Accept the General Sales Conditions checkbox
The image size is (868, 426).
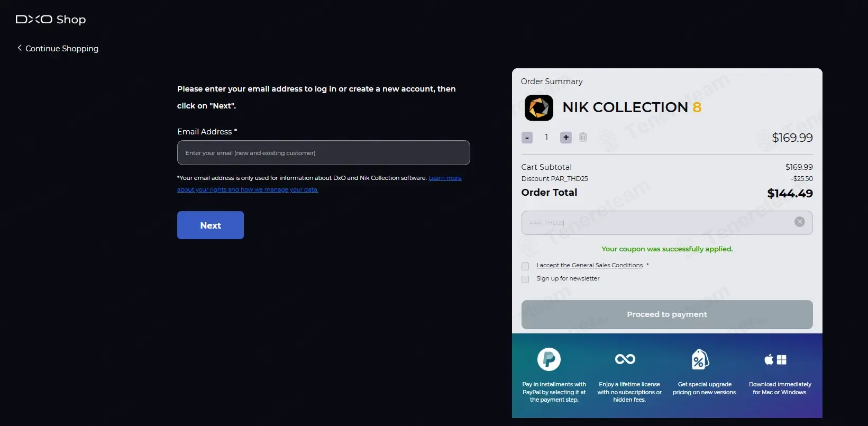click(x=525, y=266)
